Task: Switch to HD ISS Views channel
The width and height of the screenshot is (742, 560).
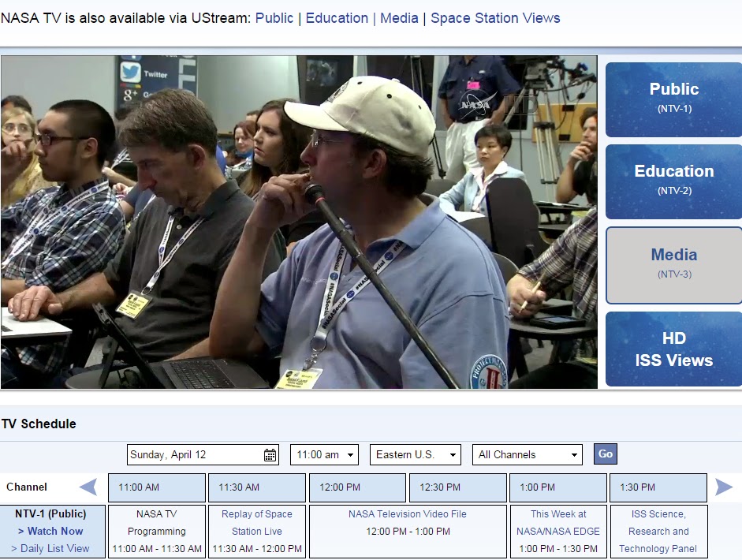Action: [673, 349]
